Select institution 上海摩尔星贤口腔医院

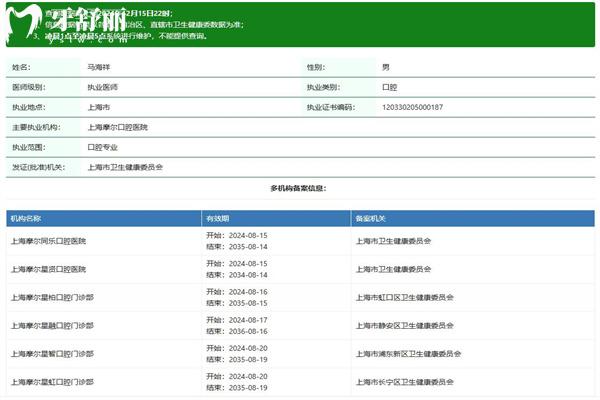(x=49, y=269)
